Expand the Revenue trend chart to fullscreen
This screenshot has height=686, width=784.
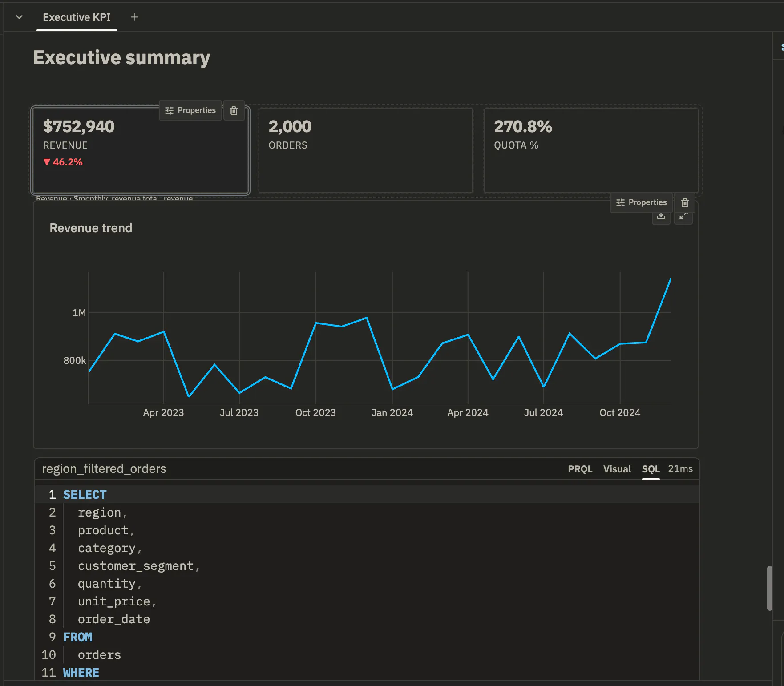[x=683, y=216]
